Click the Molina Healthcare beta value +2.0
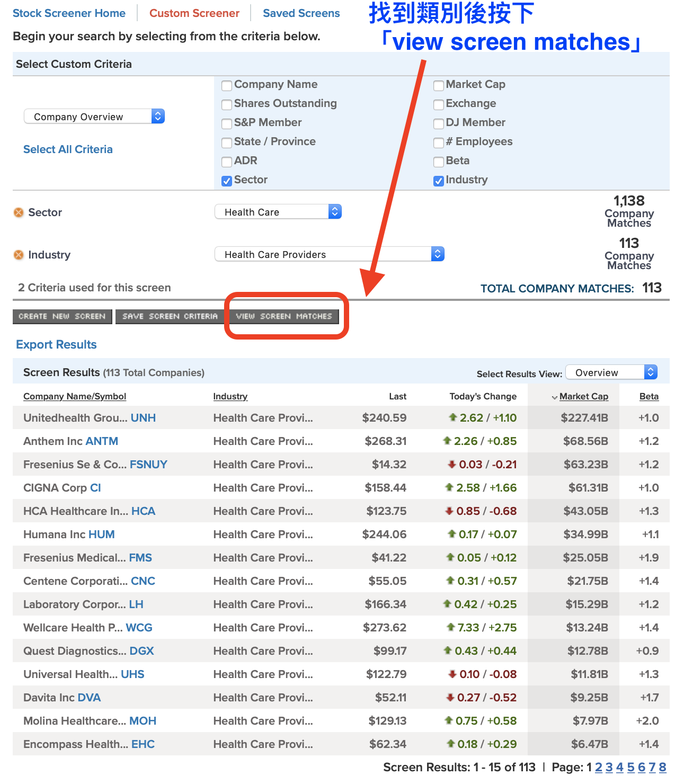Image resolution: width=693 pixels, height=784 pixels. point(647,721)
